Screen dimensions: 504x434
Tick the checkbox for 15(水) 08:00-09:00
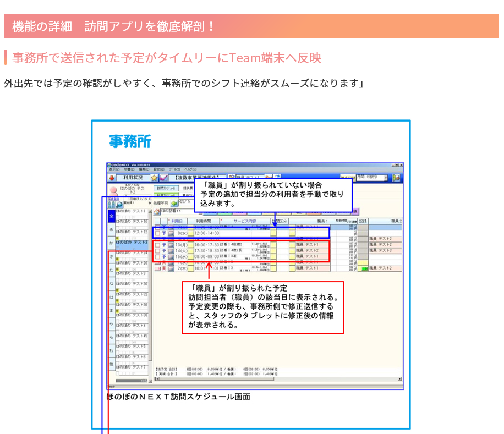point(157,256)
